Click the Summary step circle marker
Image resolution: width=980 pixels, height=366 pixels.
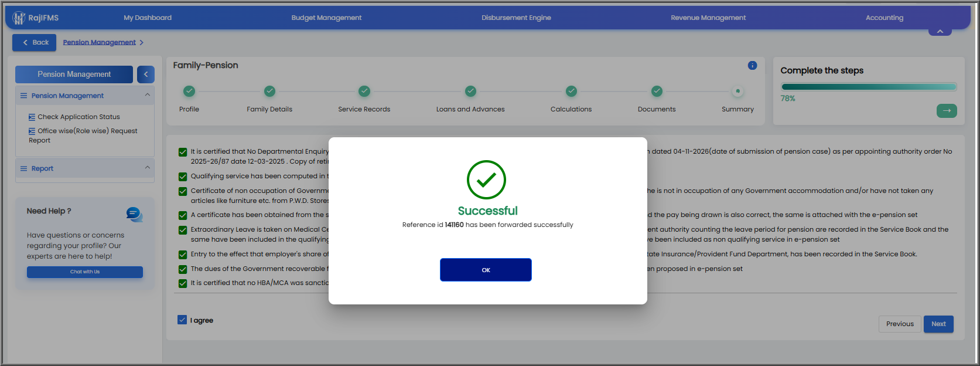pos(737,91)
